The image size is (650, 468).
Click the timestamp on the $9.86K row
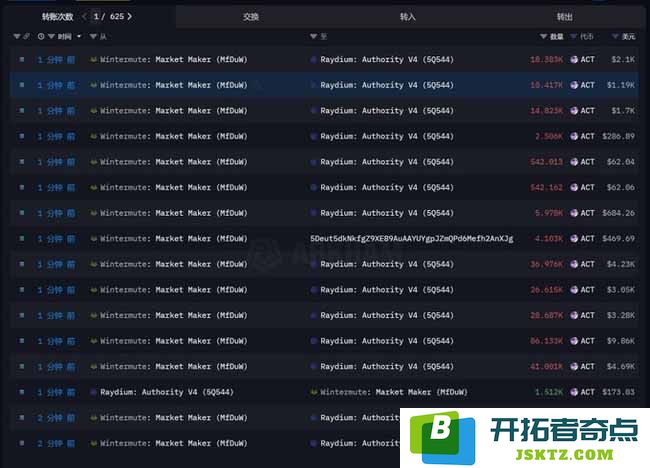pos(56,341)
